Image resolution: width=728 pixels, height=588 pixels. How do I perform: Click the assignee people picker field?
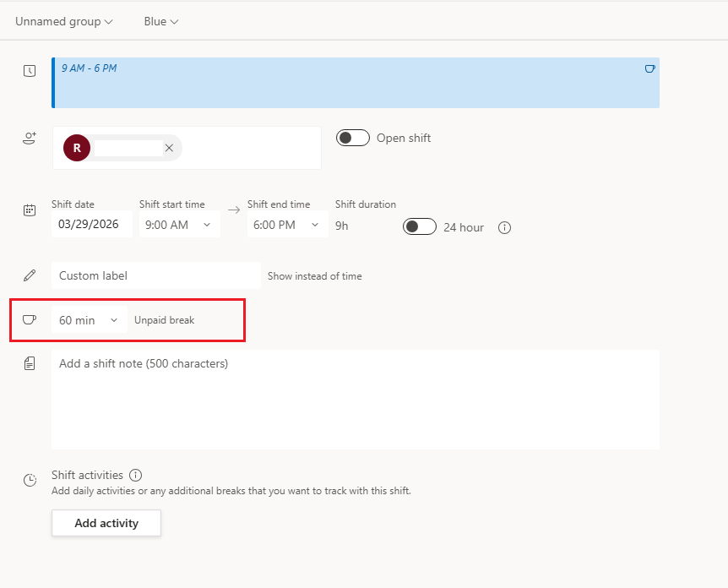point(187,148)
